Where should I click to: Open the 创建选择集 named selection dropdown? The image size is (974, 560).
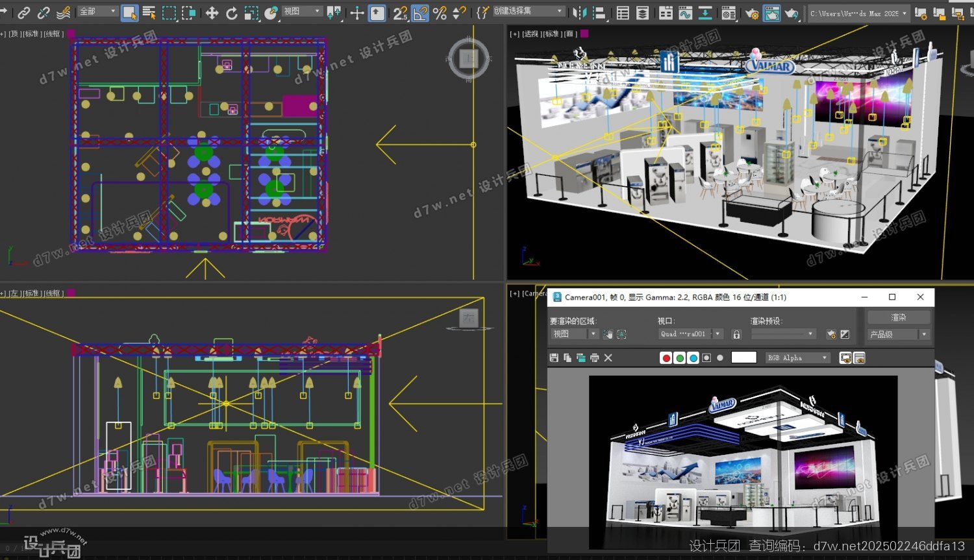(529, 11)
